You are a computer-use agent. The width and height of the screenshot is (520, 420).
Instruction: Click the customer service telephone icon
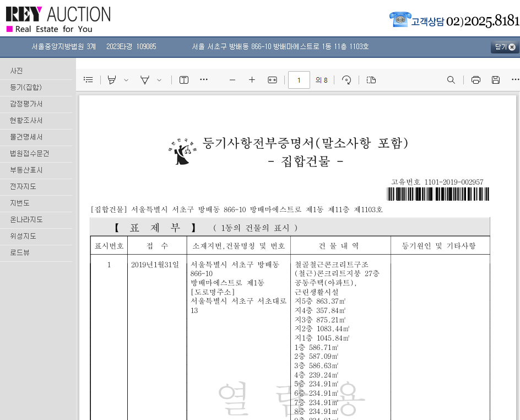click(x=400, y=19)
